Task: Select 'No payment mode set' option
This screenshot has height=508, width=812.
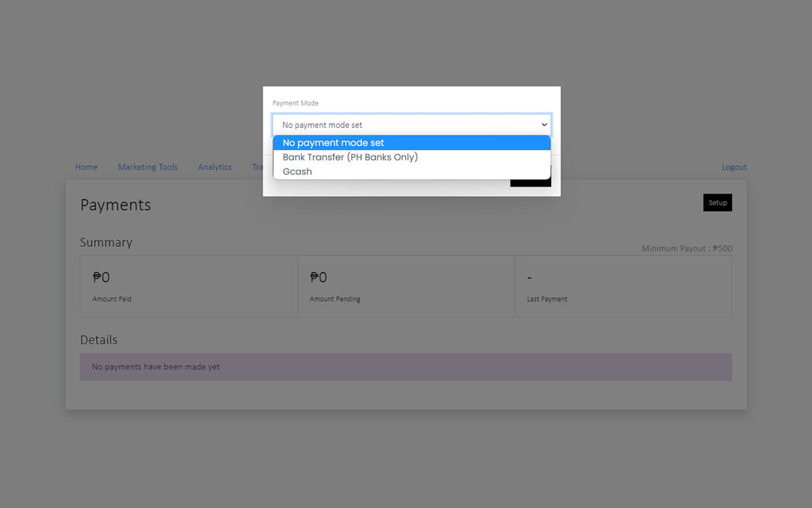Action: tap(333, 143)
